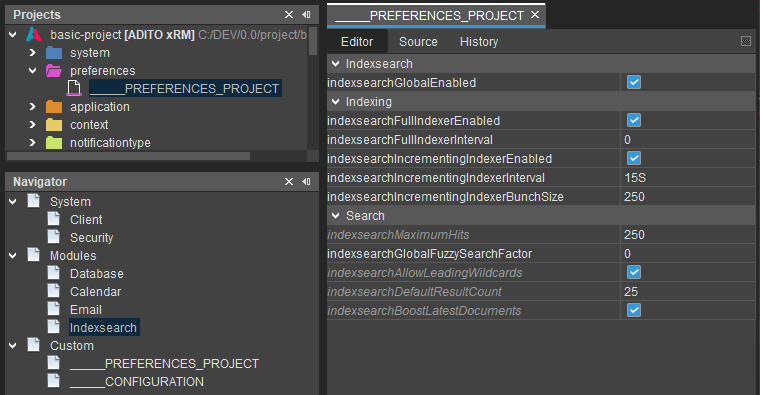760x395 pixels.
Task: Click the Projects vertical scrollbar
Action: point(313,41)
